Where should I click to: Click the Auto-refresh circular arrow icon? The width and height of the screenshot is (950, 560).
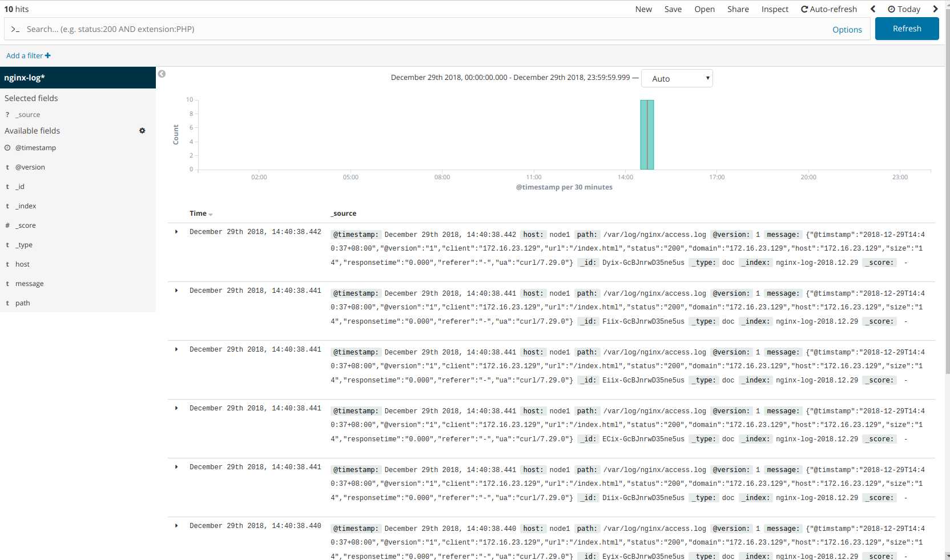click(804, 9)
